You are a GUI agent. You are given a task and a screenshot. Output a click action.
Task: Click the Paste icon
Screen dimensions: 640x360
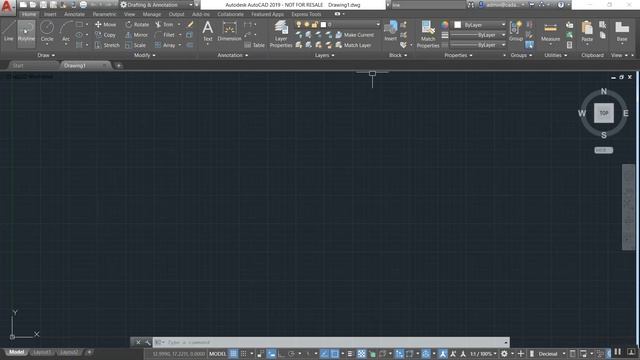pos(587,32)
